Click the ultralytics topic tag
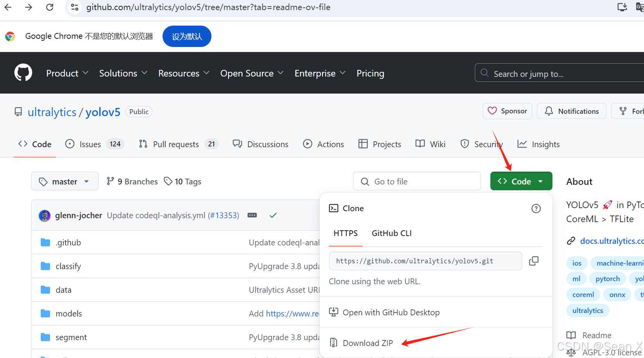Image resolution: width=644 pixels, height=358 pixels. (588, 310)
